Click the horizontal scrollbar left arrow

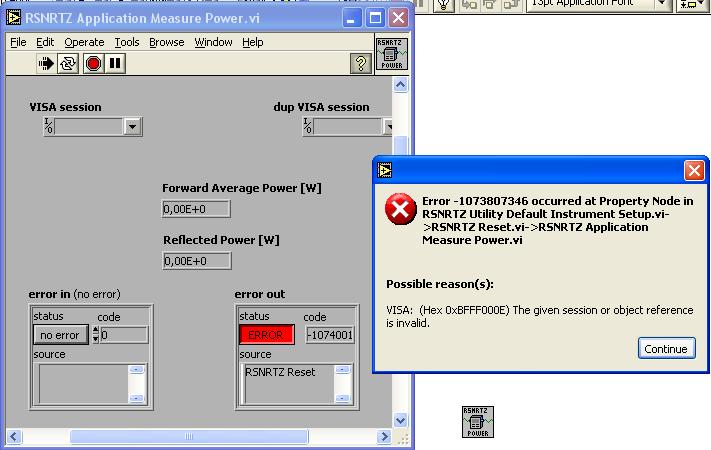[x=14, y=436]
